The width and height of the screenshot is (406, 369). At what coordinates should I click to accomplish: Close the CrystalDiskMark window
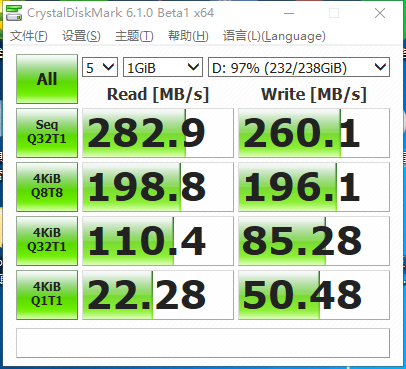click(380, 13)
